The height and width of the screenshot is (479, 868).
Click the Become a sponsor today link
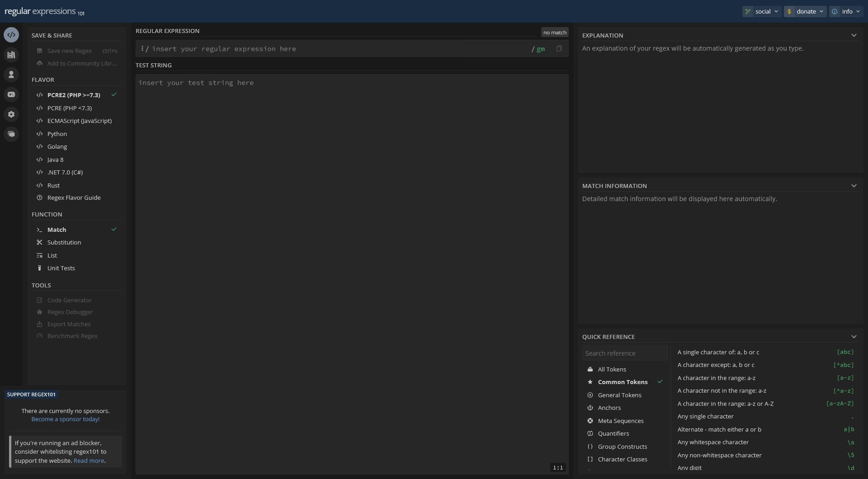point(65,419)
